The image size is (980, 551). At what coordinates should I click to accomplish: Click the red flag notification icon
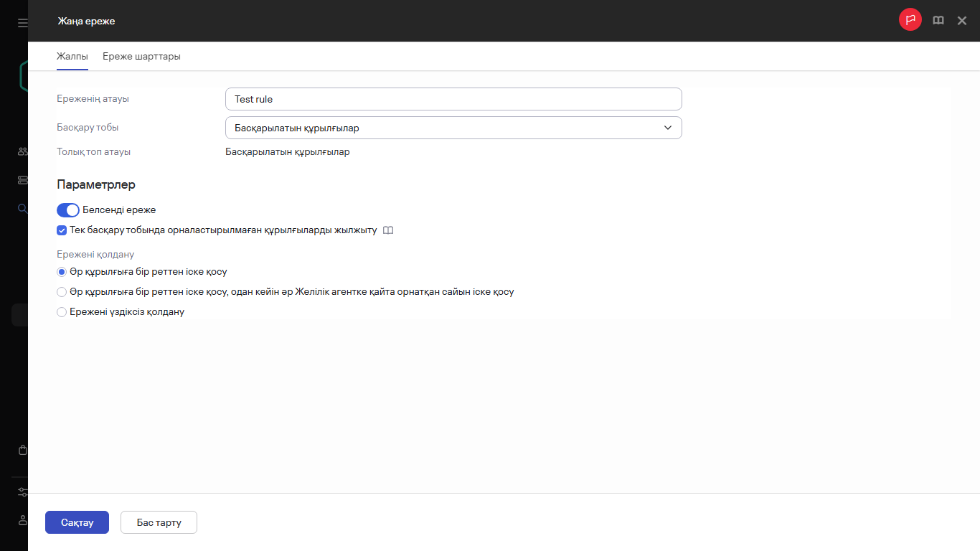pyautogui.click(x=910, y=20)
